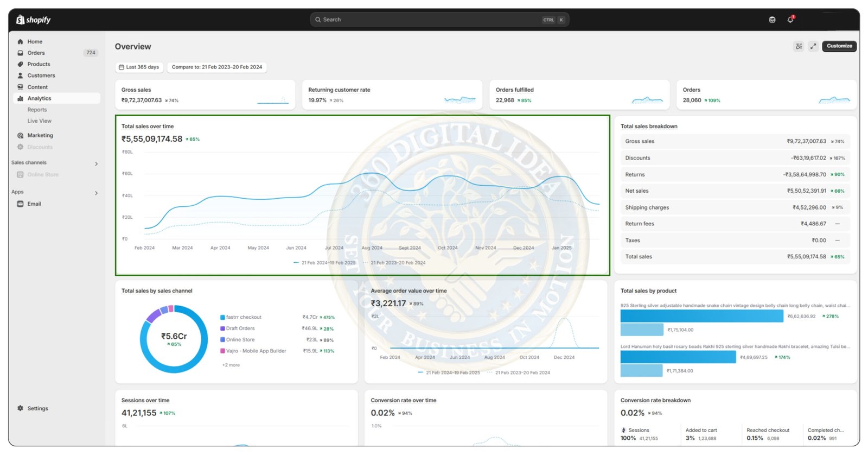Click the '+2 more' sales channels link
This screenshot has width=868, height=455.
click(x=231, y=365)
